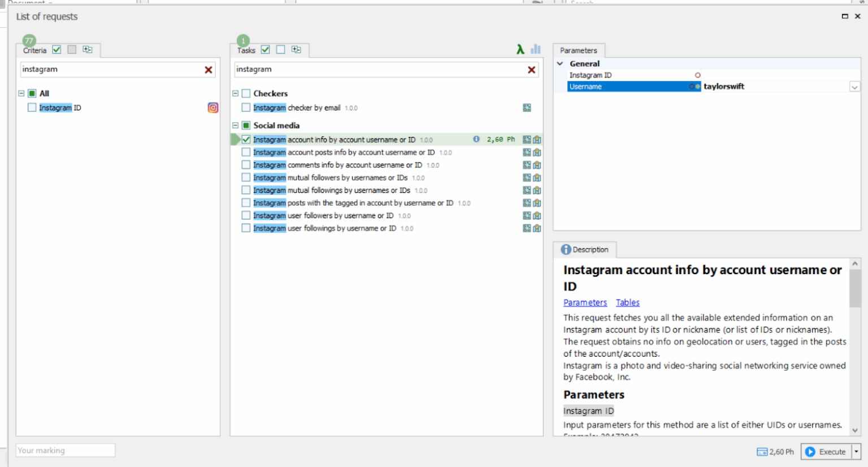
Task: Click the green lambda icon above Tasks
Action: pos(520,50)
